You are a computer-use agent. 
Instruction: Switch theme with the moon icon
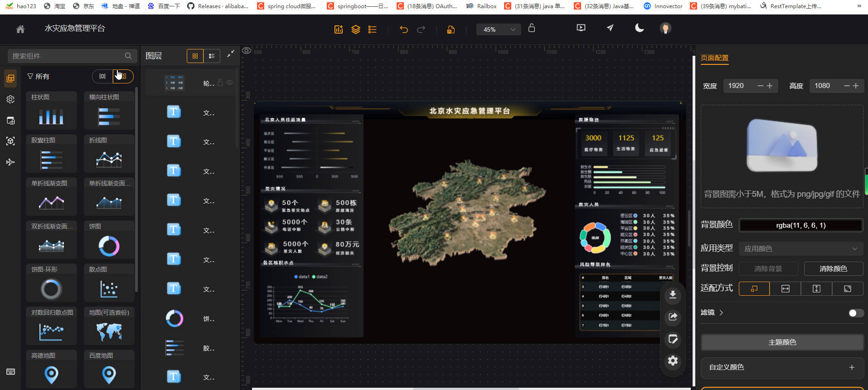639,28
